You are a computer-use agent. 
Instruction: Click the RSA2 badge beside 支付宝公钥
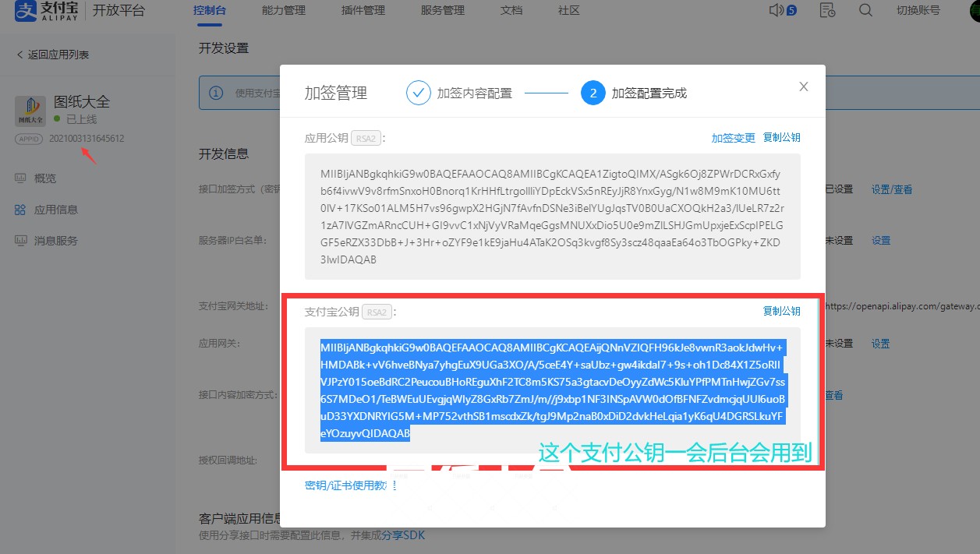(x=377, y=312)
